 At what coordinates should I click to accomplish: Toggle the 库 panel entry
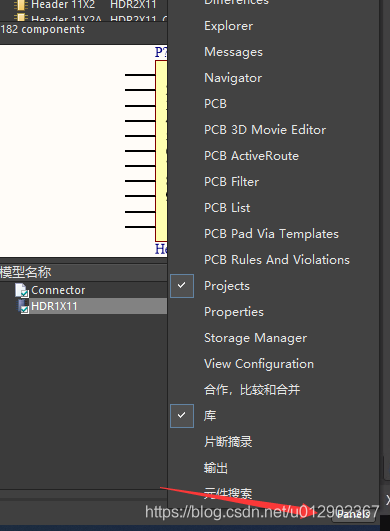pos(210,416)
